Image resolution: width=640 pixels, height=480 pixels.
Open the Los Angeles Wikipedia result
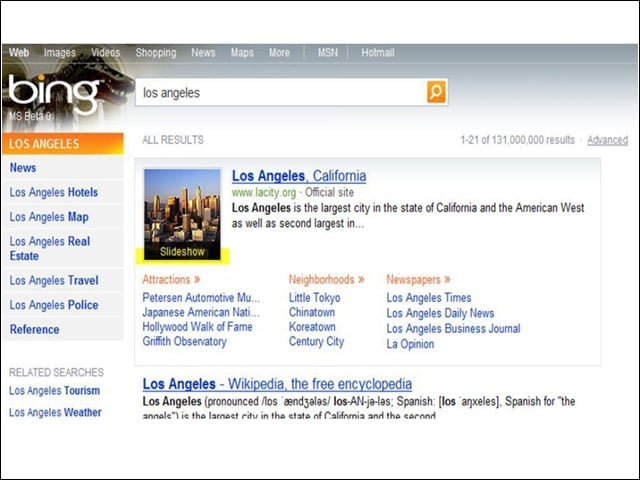coord(277,384)
